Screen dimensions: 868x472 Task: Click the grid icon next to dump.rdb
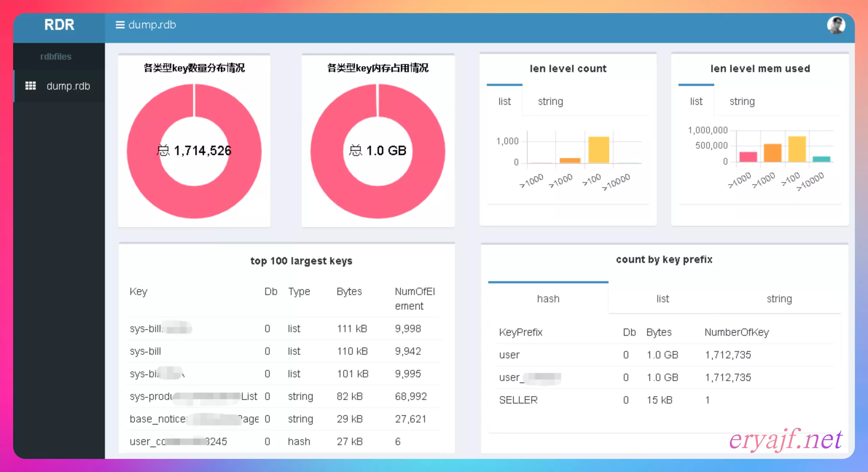coord(31,86)
